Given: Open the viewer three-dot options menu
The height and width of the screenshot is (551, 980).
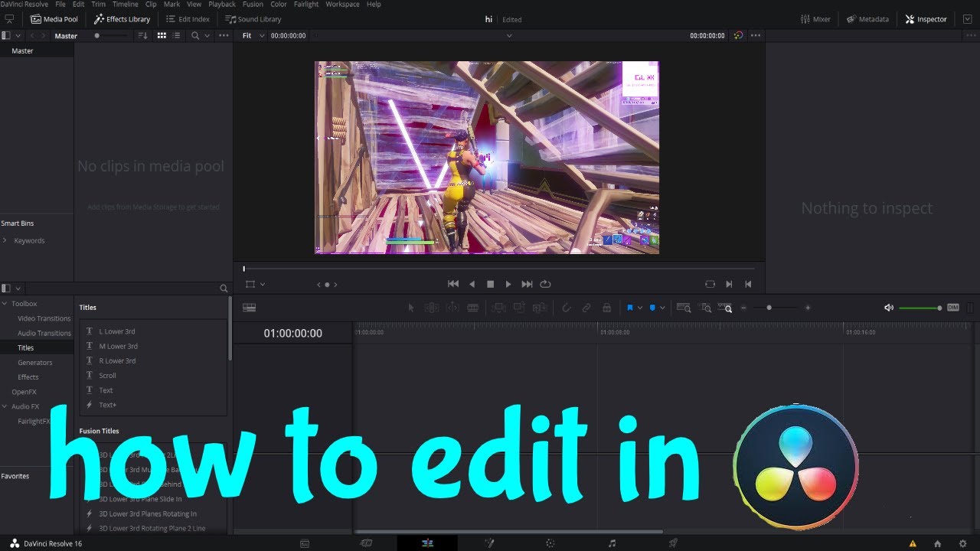Looking at the screenshot, I should point(756,35).
